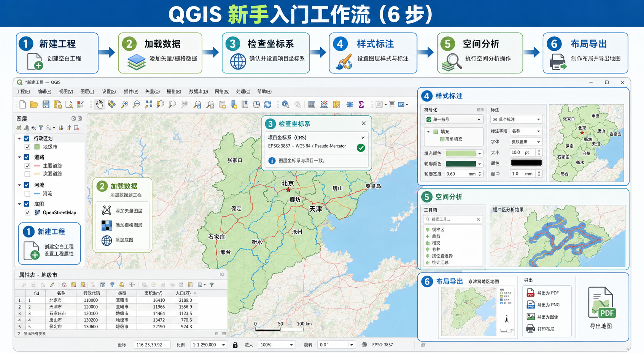Enable the unchecked 河流 line layer
The width and height of the screenshot is (644, 353).
pyautogui.click(x=27, y=193)
